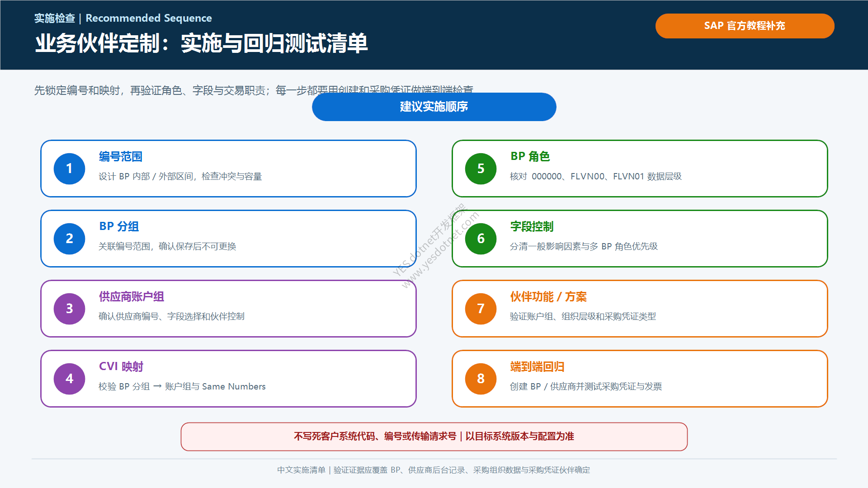
Task: Click the blue number 1 circle
Action: pyautogui.click(x=69, y=169)
